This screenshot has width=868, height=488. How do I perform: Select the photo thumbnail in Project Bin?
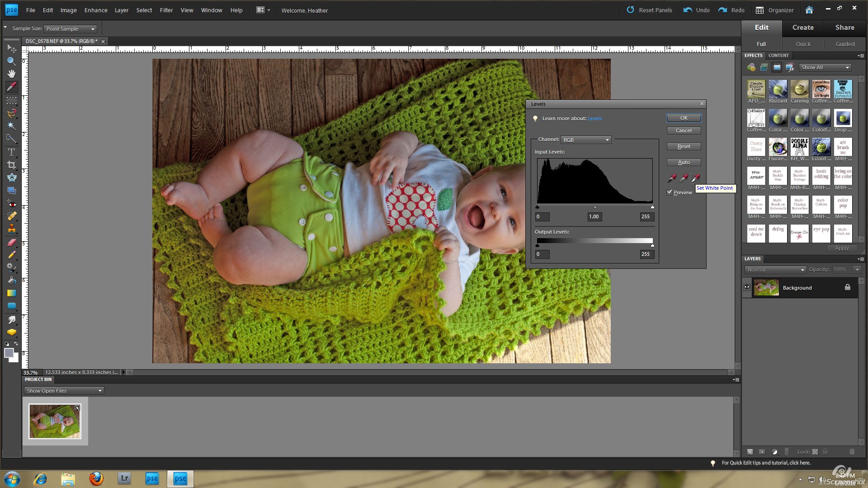[55, 421]
